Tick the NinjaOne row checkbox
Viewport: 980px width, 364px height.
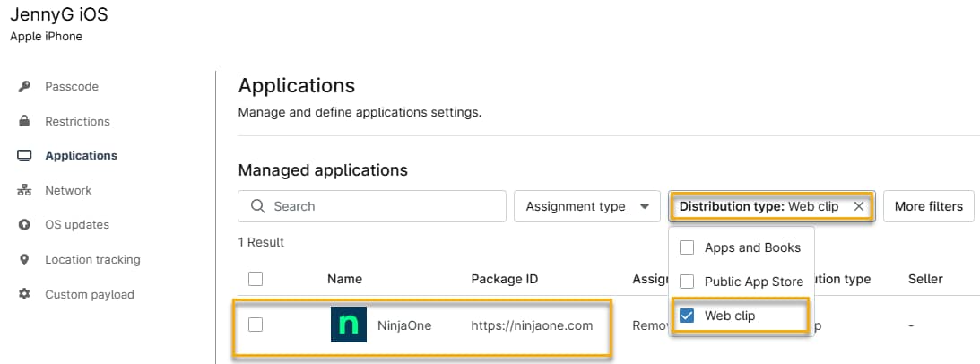(x=256, y=325)
